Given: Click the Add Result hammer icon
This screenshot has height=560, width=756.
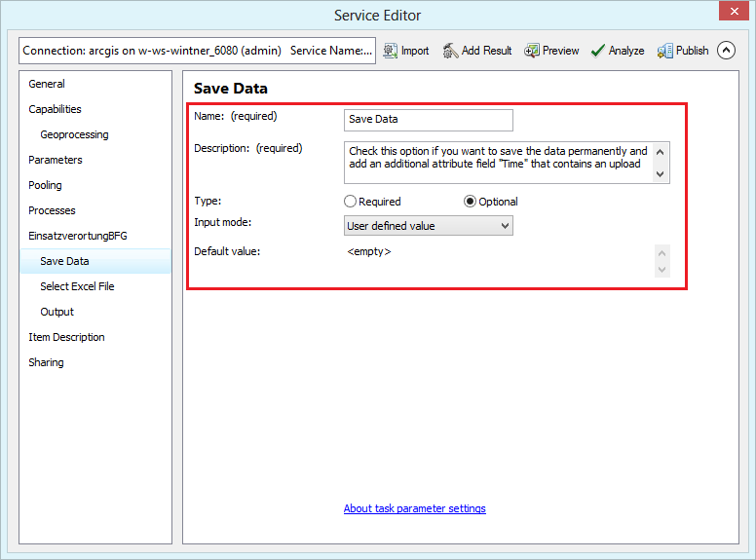Looking at the screenshot, I should (450, 51).
